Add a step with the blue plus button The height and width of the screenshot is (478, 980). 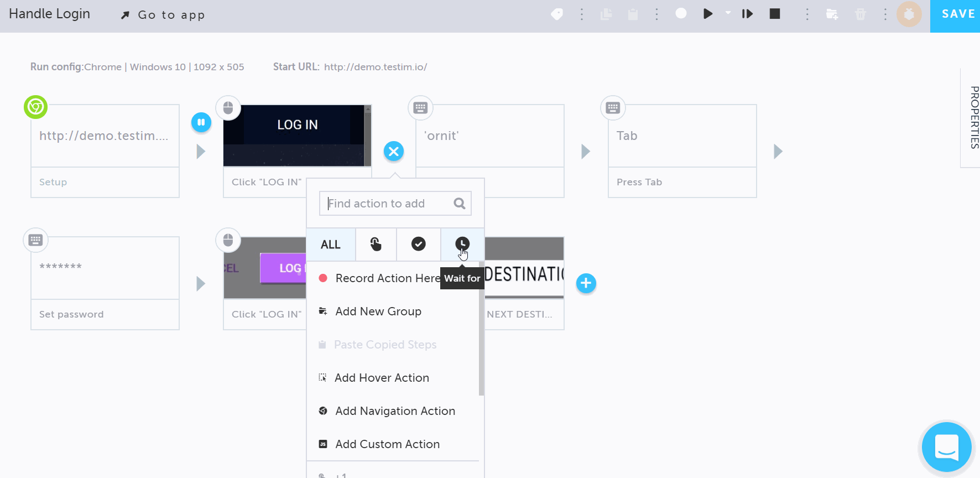pos(586,283)
